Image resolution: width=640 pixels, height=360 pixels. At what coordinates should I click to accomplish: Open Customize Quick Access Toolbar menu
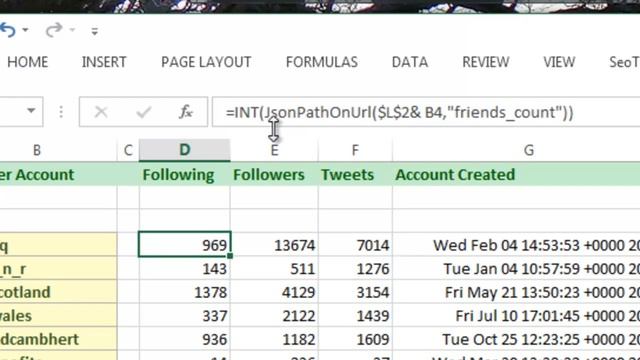coord(95,31)
